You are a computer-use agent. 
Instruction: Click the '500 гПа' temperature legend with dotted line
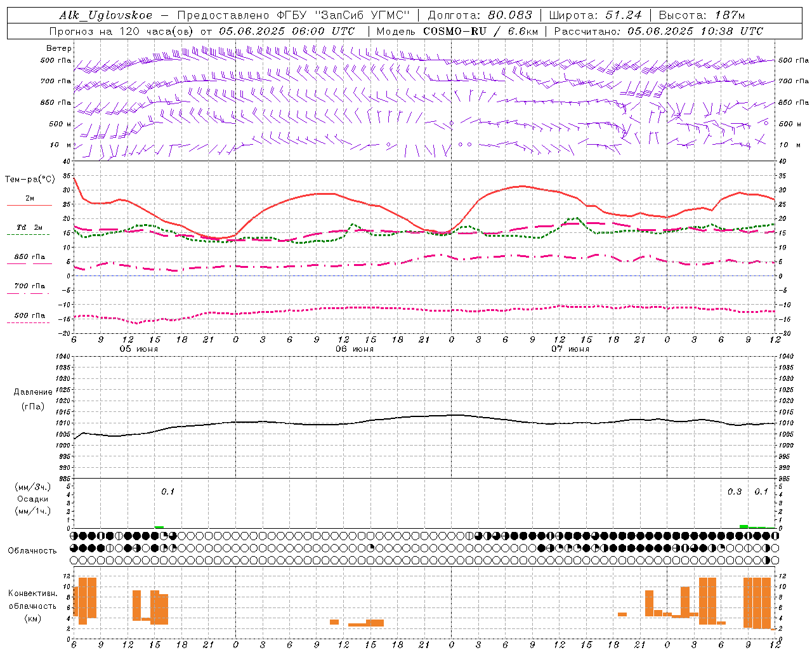click(x=30, y=315)
